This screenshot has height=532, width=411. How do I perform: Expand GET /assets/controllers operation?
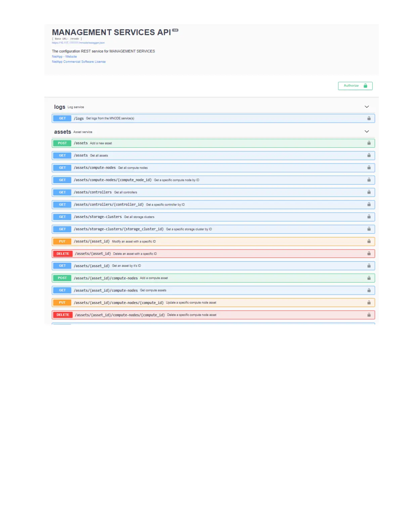(x=213, y=192)
